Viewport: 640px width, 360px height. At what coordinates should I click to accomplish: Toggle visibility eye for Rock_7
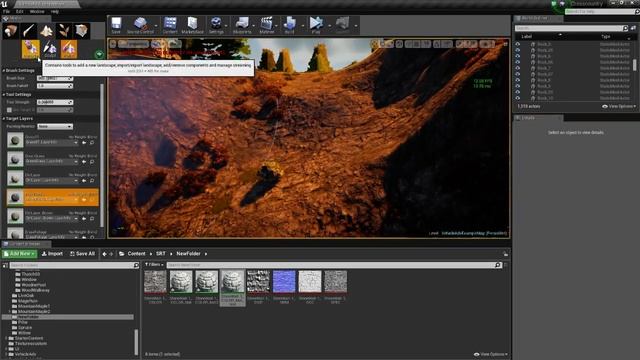tap(518, 68)
